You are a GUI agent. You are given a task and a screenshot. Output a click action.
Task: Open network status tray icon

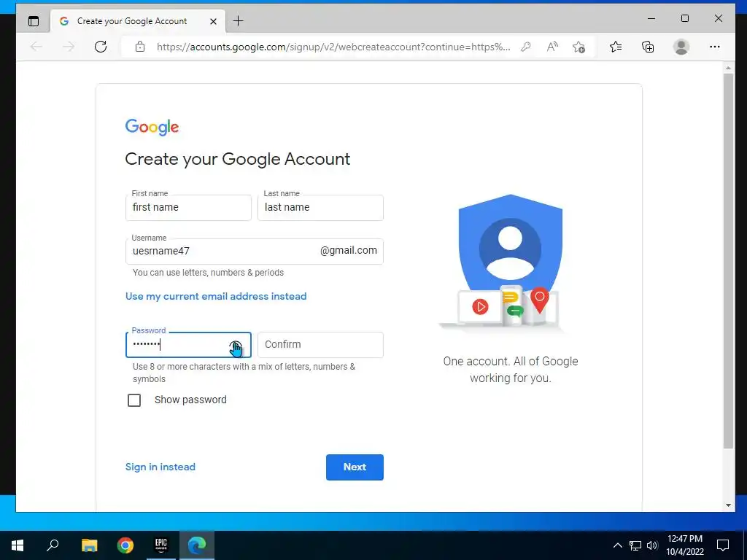tap(635, 545)
